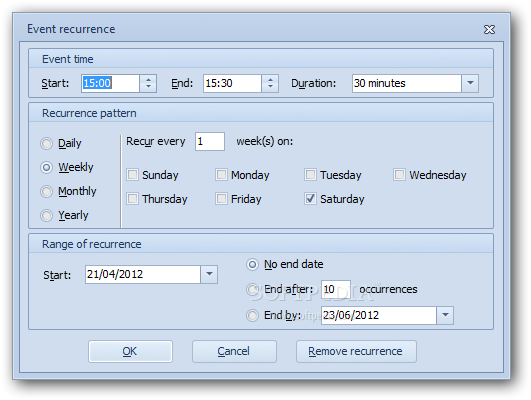Open the End by date dropdown calendar

pos(445,315)
